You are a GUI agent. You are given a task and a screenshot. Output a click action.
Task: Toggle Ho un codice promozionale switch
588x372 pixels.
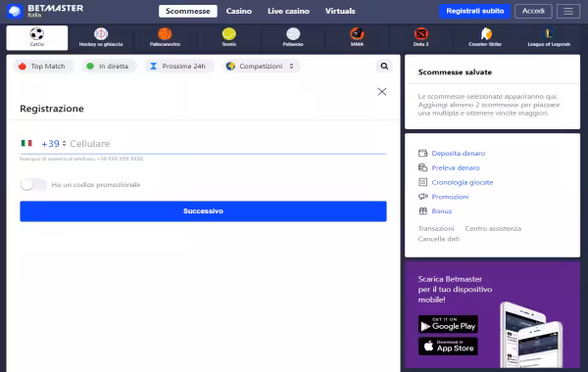(x=33, y=185)
